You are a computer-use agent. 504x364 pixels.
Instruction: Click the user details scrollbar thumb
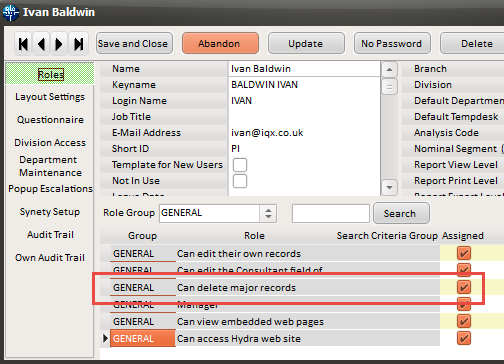click(389, 87)
